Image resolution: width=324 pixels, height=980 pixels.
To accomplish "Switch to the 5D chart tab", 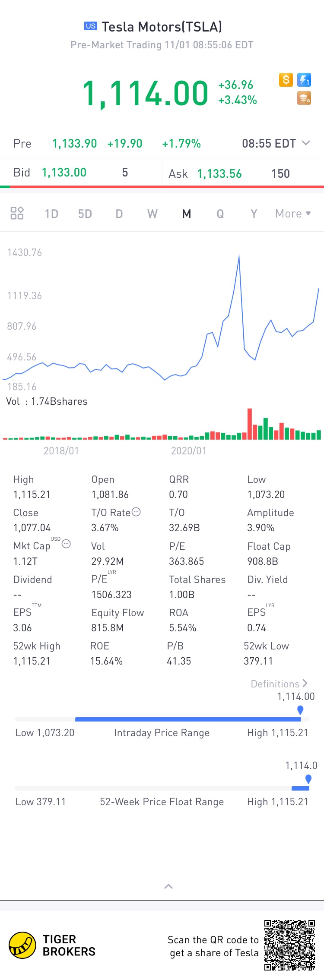I will (85, 214).
